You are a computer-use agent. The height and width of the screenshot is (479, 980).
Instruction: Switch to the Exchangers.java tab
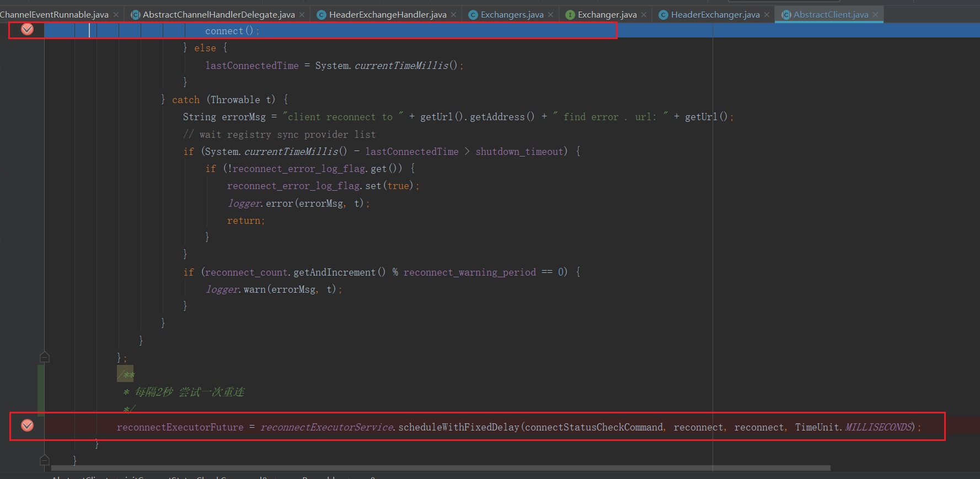[512, 15]
